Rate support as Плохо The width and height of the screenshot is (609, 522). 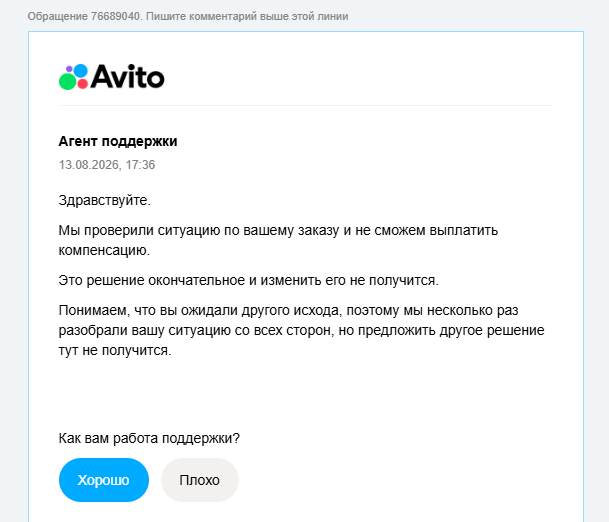200,480
